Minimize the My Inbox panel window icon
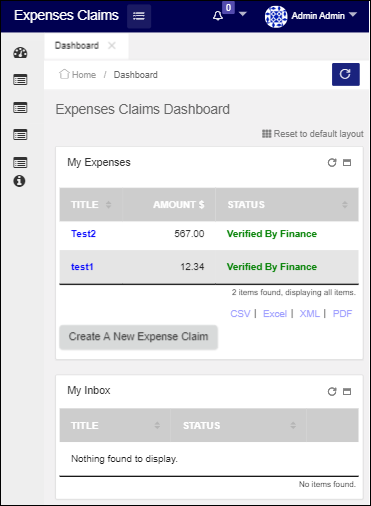The height and width of the screenshot is (506, 371). [347, 391]
